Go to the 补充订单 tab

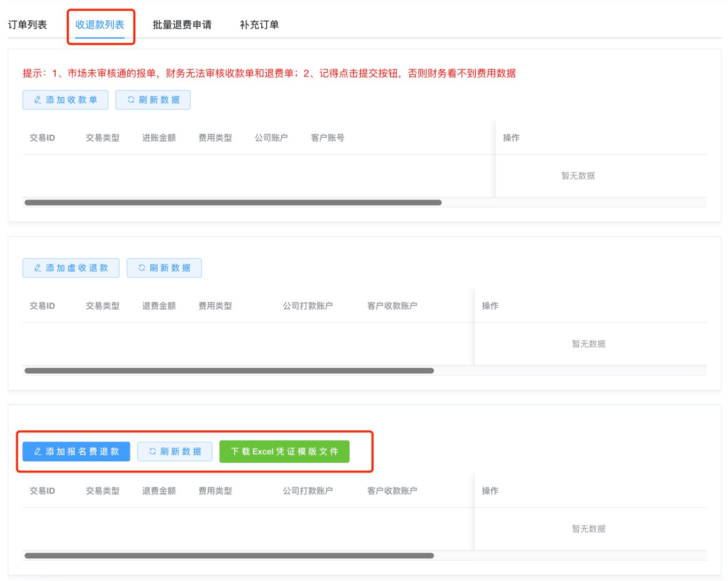(x=259, y=25)
